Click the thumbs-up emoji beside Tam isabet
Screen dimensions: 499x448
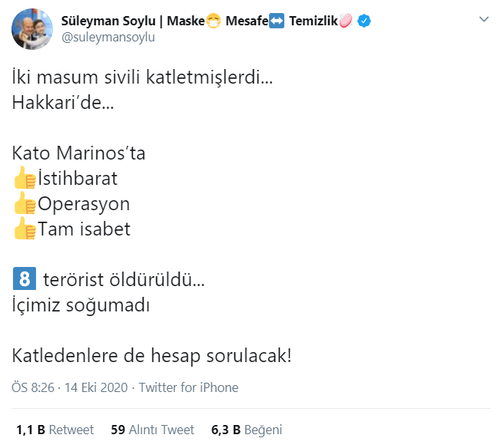pyautogui.click(x=24, y=229)
